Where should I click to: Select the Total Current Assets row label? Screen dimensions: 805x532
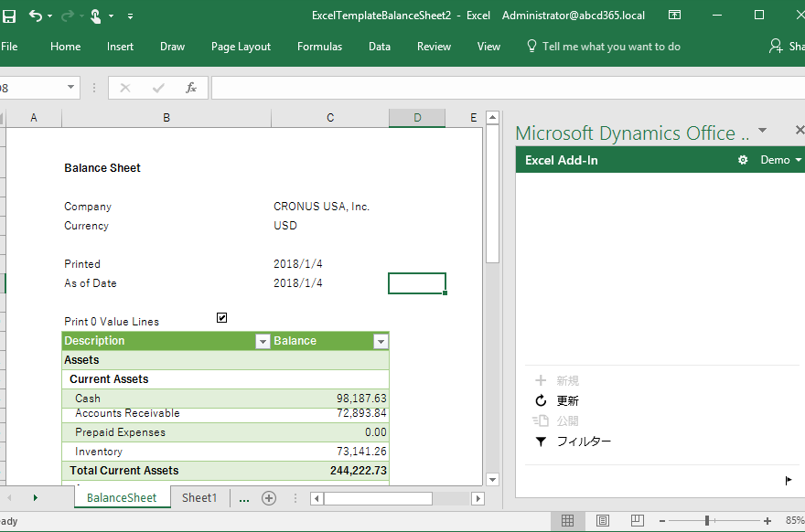pyautogui.click(x=124, y=471)
